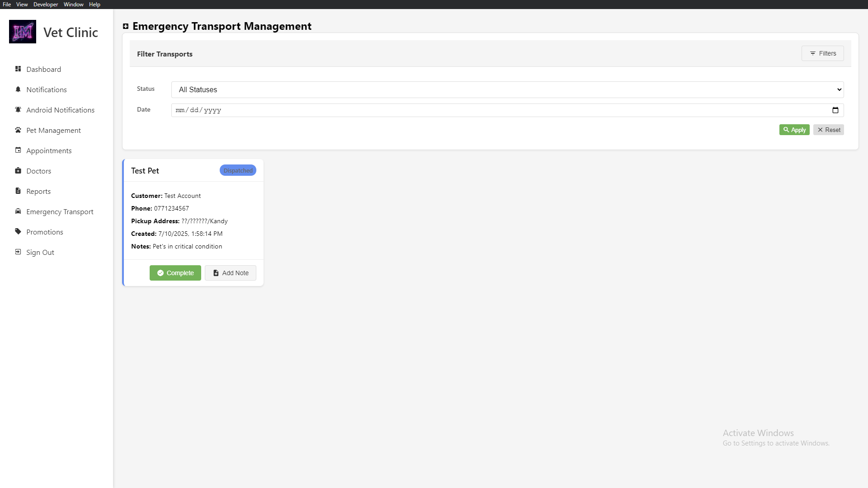
Task: Open Reports via the document icon
Action: pos(18,191)
